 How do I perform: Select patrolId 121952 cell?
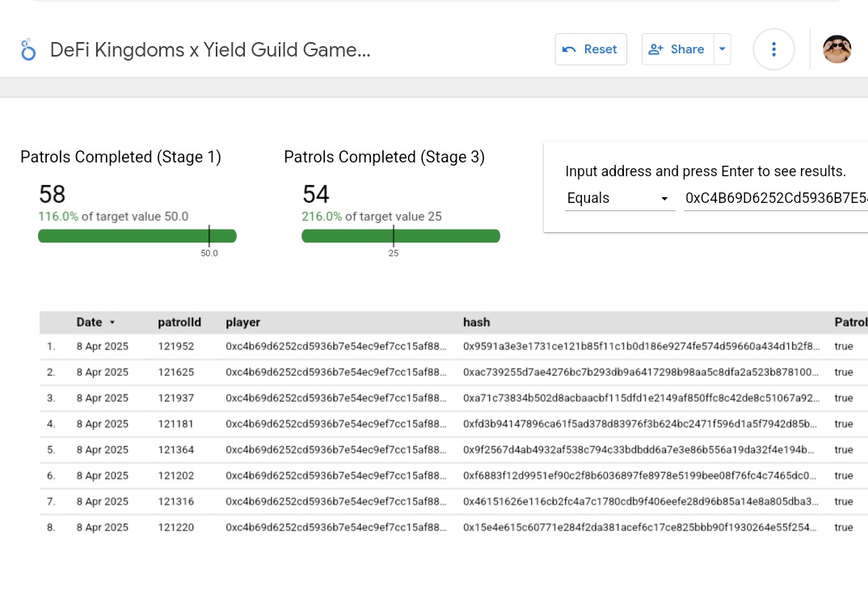click(x=176, y=346)
